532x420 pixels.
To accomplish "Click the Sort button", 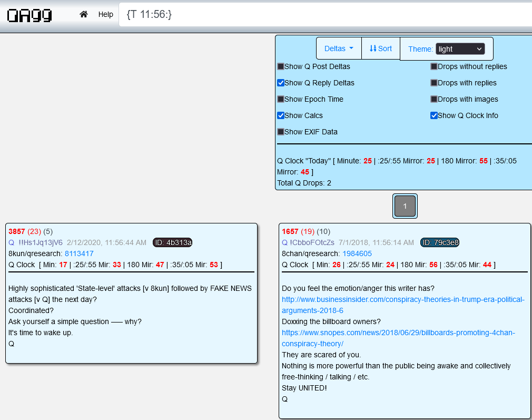I will 381,48.
